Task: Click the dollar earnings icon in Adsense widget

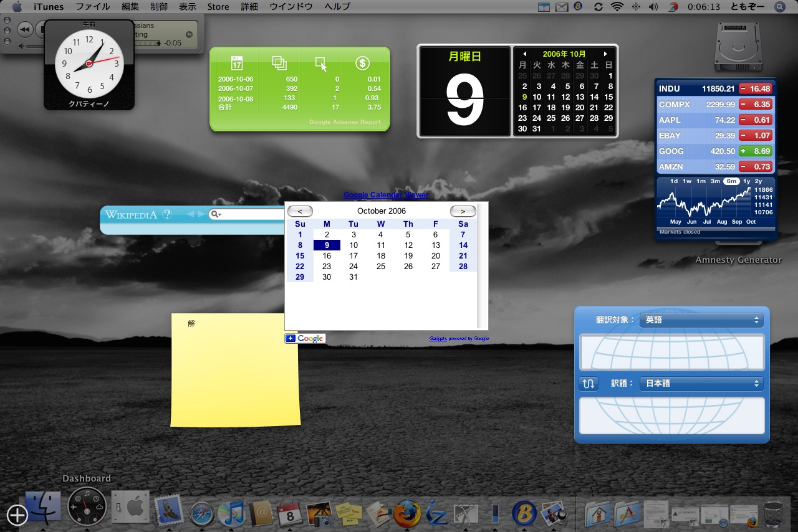Action: [x=362, y=63]
